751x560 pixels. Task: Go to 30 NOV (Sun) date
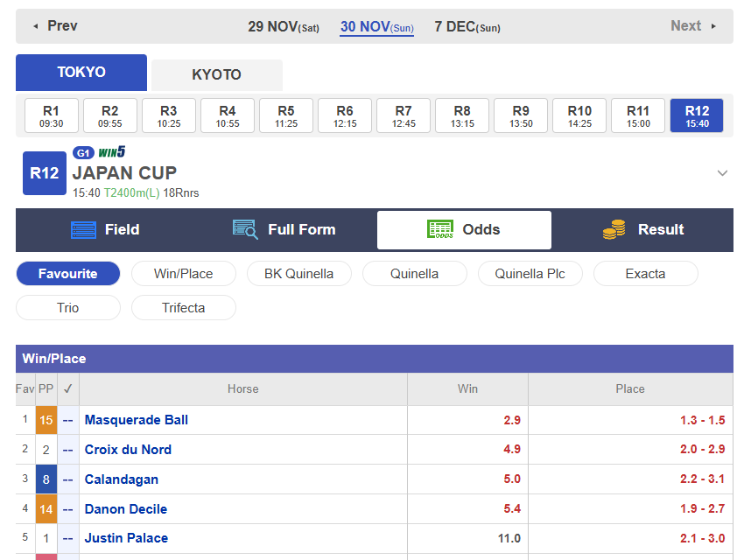(377, 27)
